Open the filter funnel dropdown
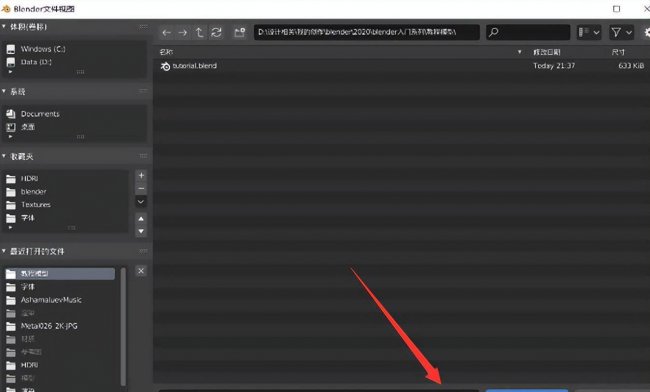Image resolution: width=650 pixels, height=392 pixels. (x=621, y=32)
